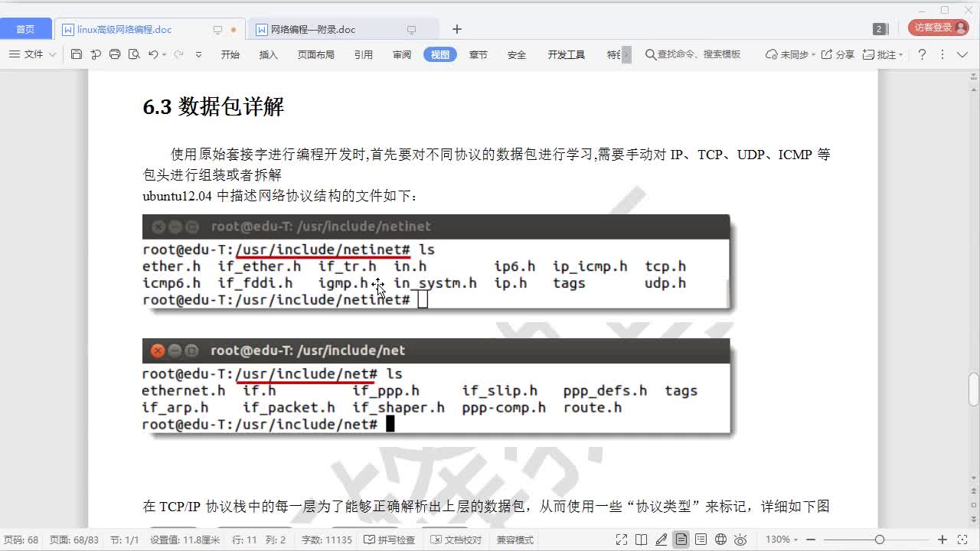Click the 6.3 数据包详解 heading
This screenshot has height=551, width=980.
click(214, 106)
